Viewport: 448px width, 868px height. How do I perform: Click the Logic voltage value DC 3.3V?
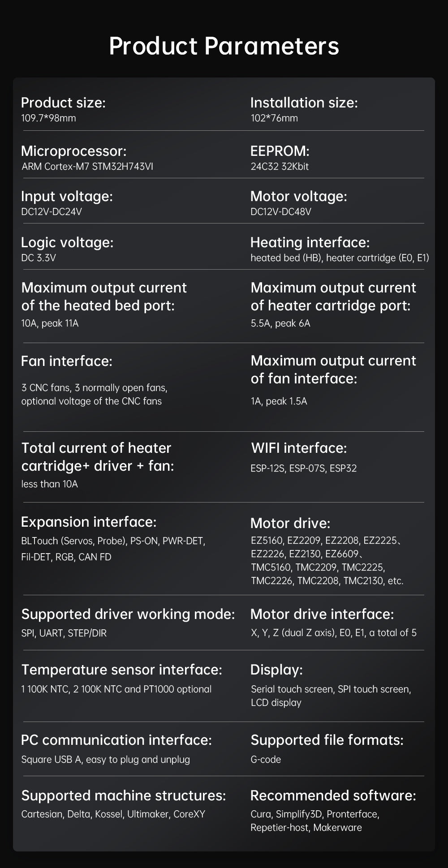pyautogui.click(x=39, y=258)
